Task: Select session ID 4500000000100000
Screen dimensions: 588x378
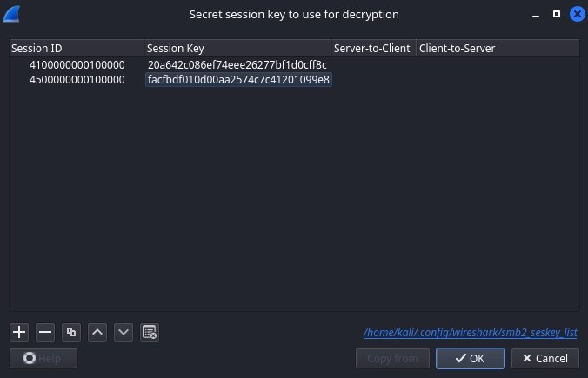Action: 77,80
